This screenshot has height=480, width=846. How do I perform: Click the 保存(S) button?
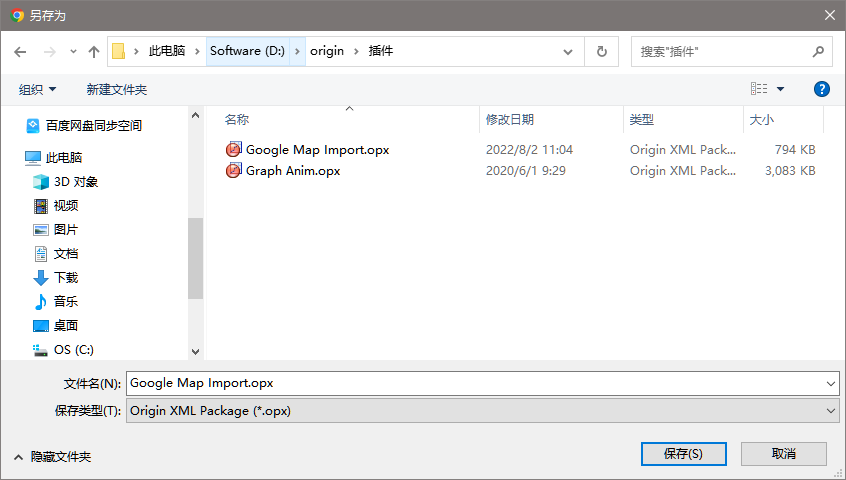[684, 454]
